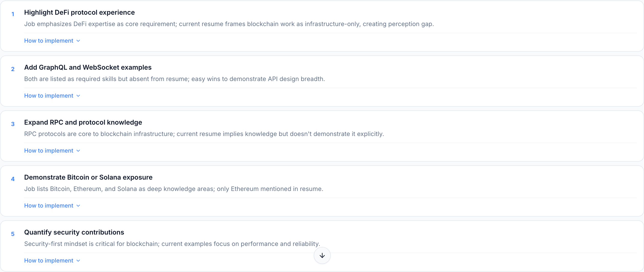This screenshot has height=272, width=644.
Task: Click the Expand RPC and protocol knowledge heading
Action: [83, 122]
